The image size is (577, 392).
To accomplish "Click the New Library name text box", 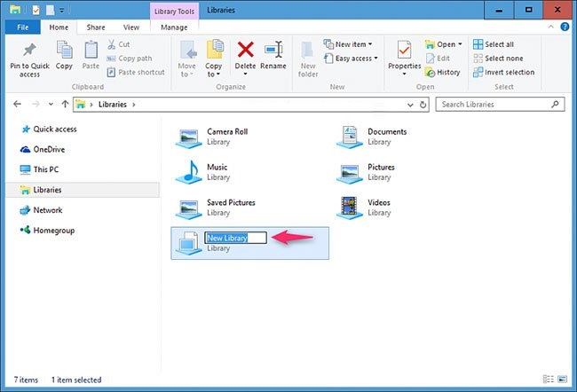I will (x=235, y=238).
